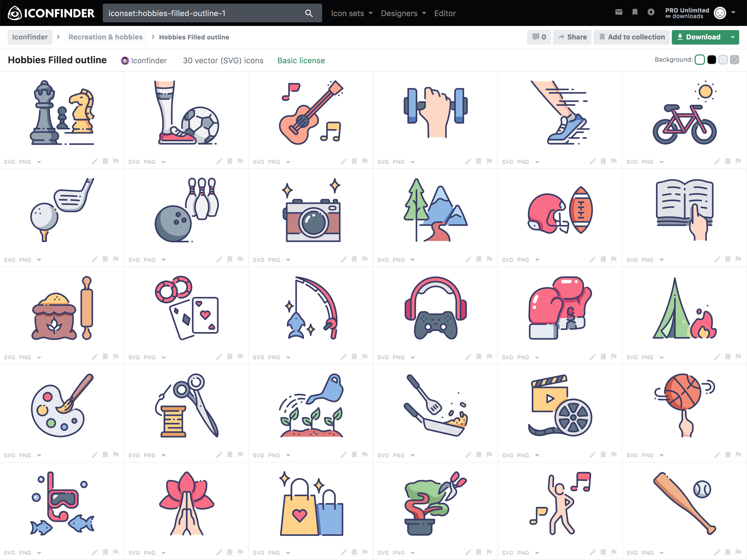Bookmark the chess icon

click(105, 161)
